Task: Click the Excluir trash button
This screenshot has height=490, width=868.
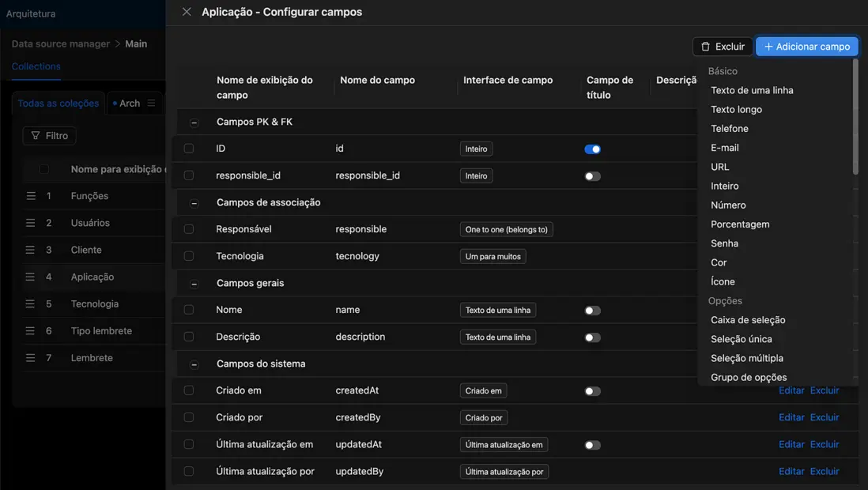Action: (x=723, y=47)
